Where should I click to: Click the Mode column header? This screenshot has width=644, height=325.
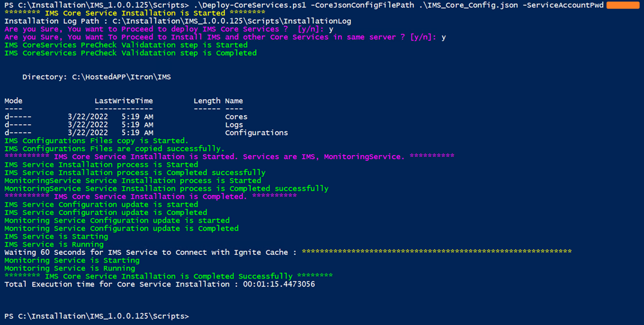[x=14, y=101]
